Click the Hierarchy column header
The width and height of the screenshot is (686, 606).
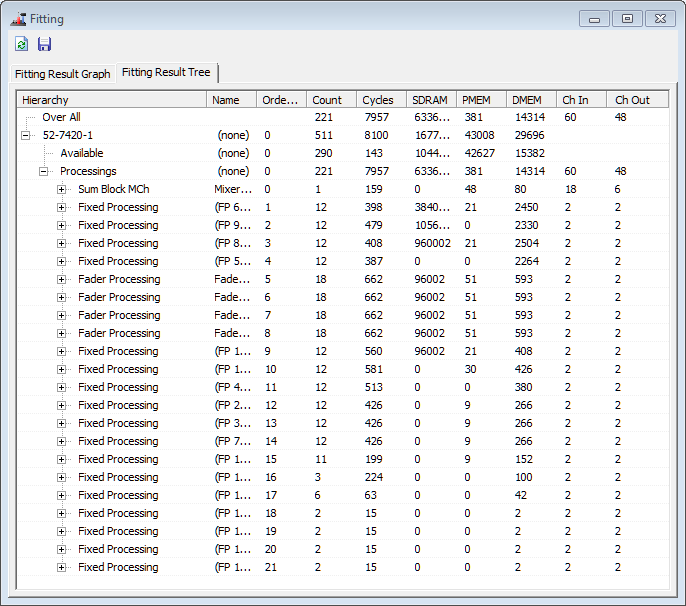pos(112,100)
